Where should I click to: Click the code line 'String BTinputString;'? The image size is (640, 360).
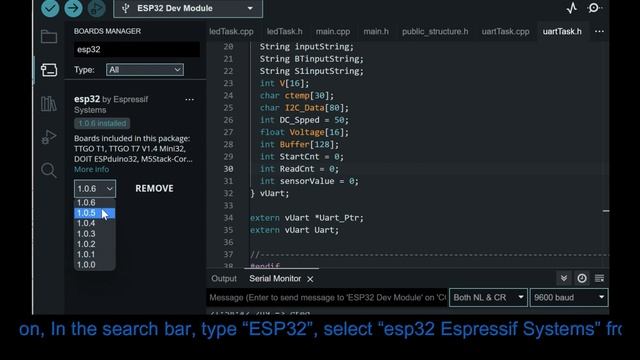[x=311, y=59]
